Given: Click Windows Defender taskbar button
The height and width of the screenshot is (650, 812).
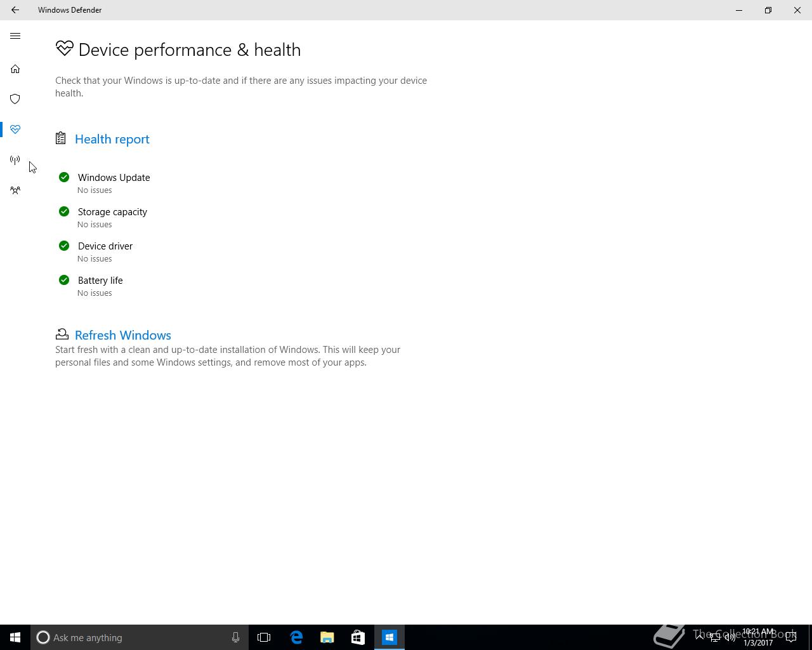Looking at the screenshot, I should click(390, 637).
